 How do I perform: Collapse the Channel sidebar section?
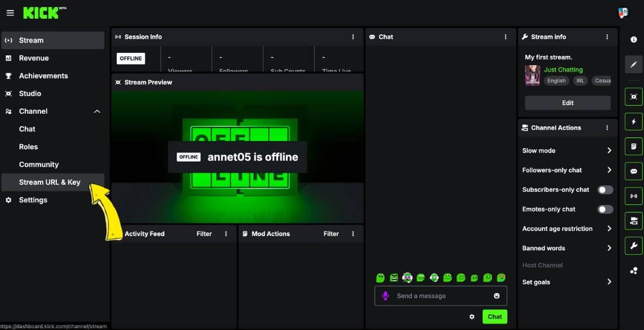click(x=97, y=112)
